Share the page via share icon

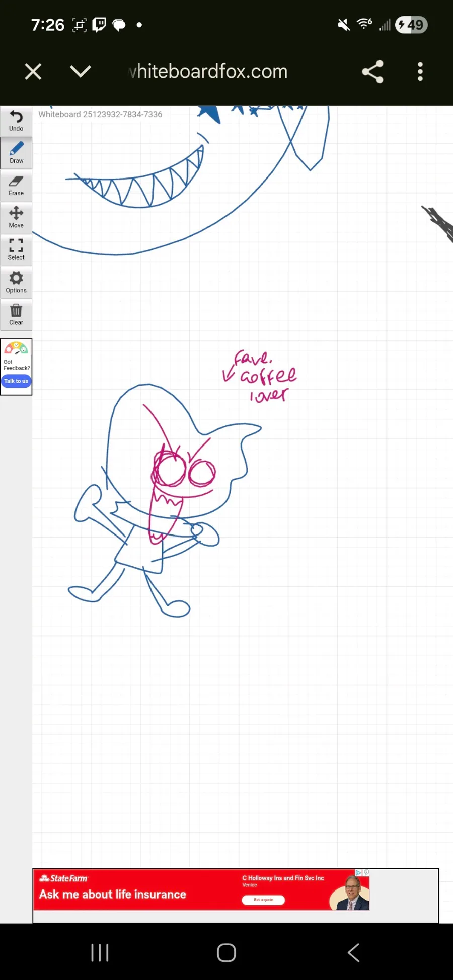(372, 72)
